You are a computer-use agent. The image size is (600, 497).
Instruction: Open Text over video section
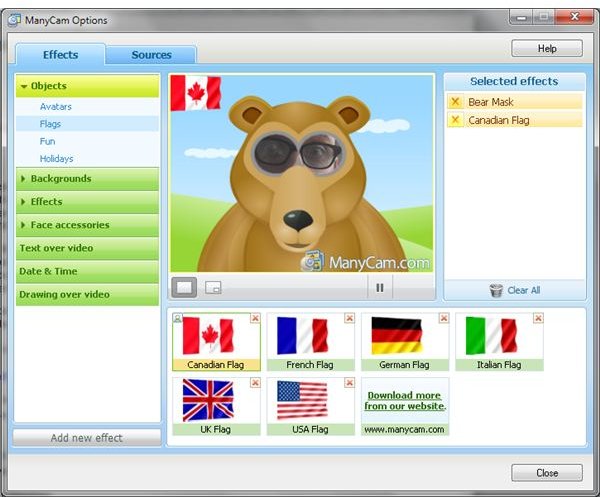point(87,248)
